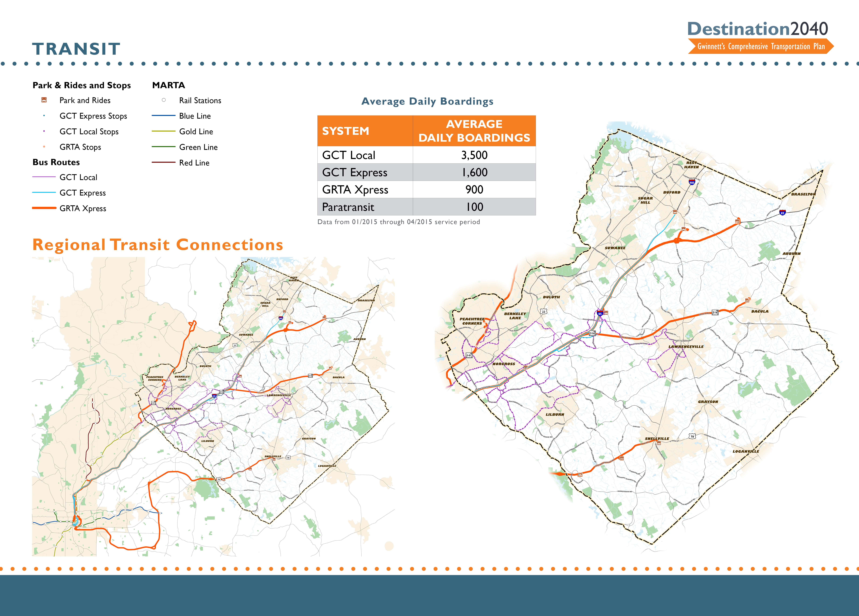
Task: Click the SUWANEE label on the large map
Action: [x=615, y=248]
